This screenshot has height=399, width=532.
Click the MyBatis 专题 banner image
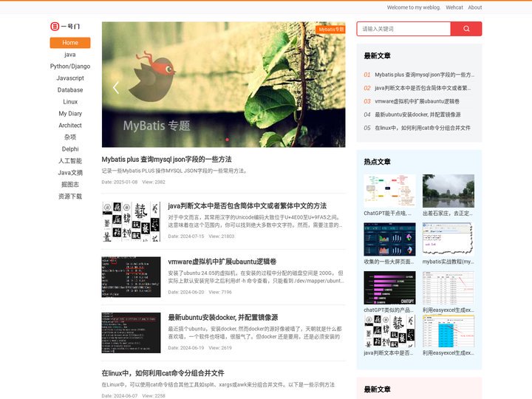[x=224, y=84]
